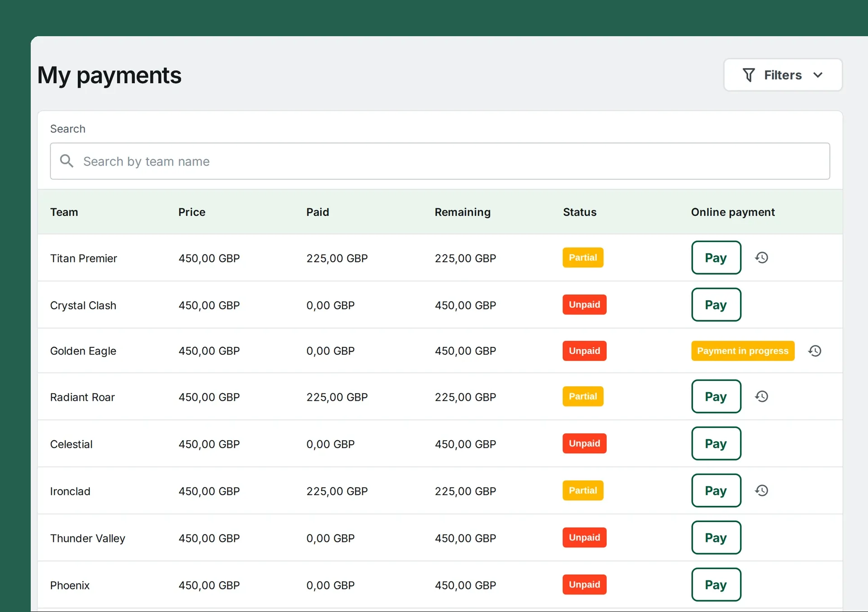The image size is (868, 612).
Task: Pay for Thunder Valley
Action: tap(716, 538)
